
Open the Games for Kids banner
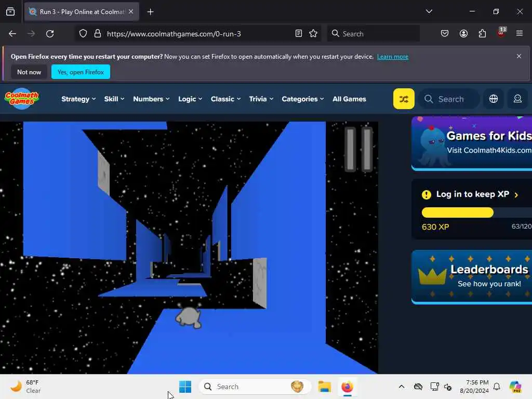pos(472,143)
